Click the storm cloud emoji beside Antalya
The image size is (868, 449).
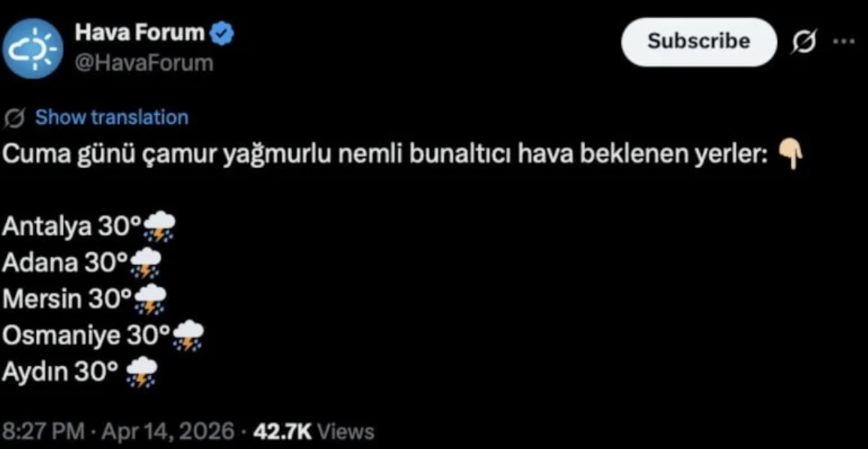(x=159, y=227)
